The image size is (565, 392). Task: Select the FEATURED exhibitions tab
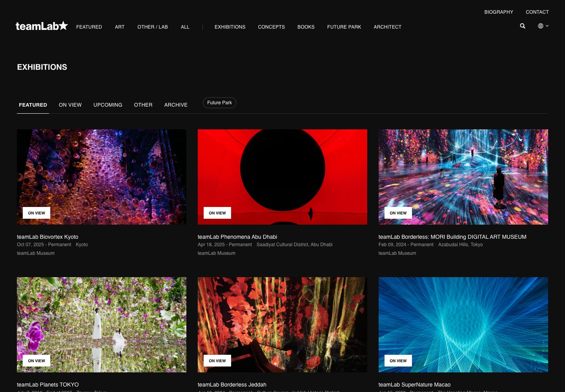(x=33, y=105)
